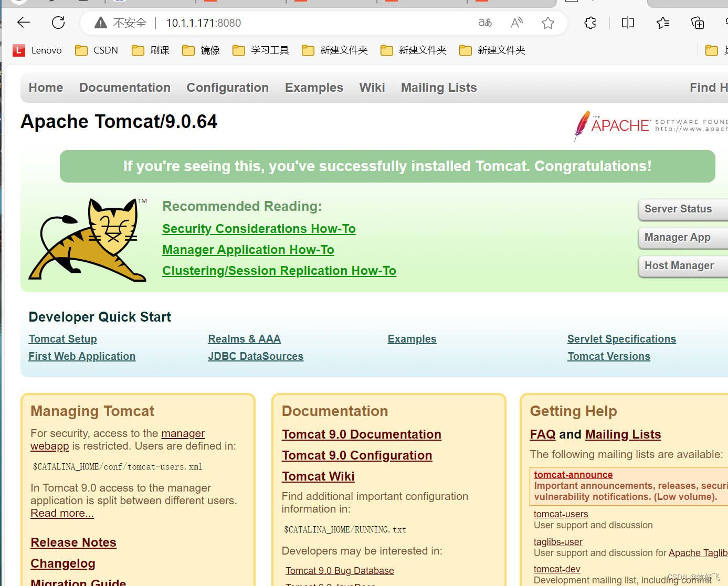Screen dimensions: 728x586
Task: Open the Tomcat Versions link
Action: 609,356
